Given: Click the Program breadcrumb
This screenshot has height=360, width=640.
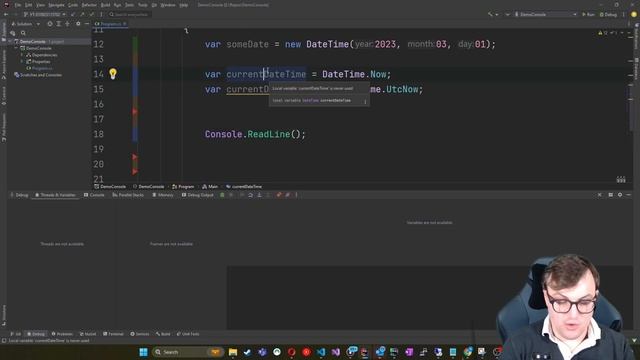Looking at the screenshot, I should (183, 187).
